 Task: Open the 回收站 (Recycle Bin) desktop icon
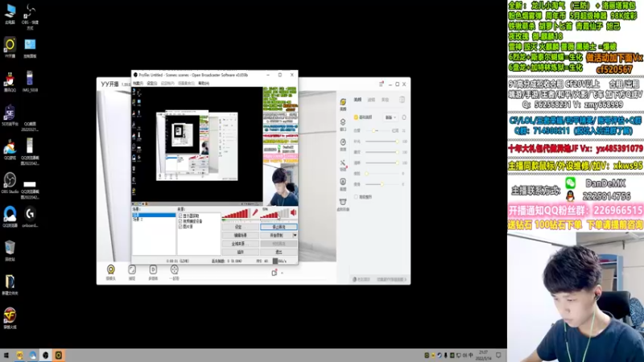(x=10, y=250)
